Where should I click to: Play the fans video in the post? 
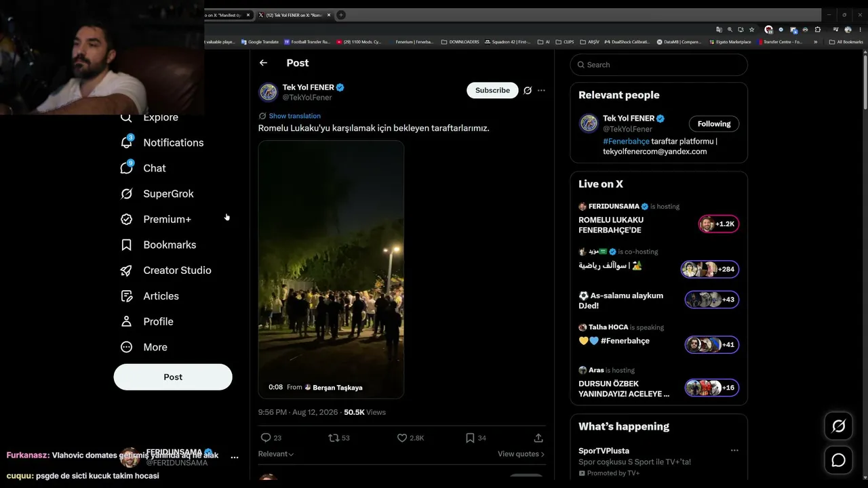click(331, 269)
